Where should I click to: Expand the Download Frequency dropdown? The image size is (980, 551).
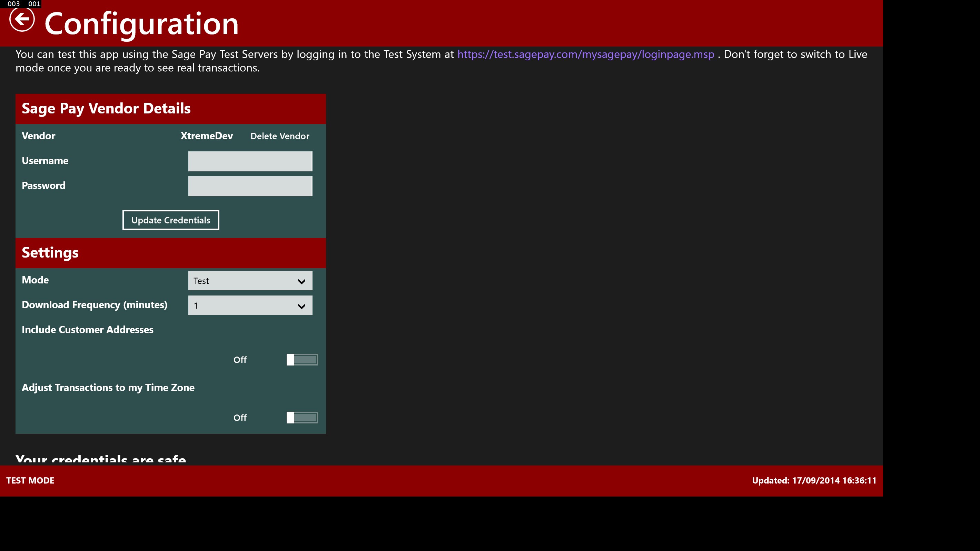244,305
